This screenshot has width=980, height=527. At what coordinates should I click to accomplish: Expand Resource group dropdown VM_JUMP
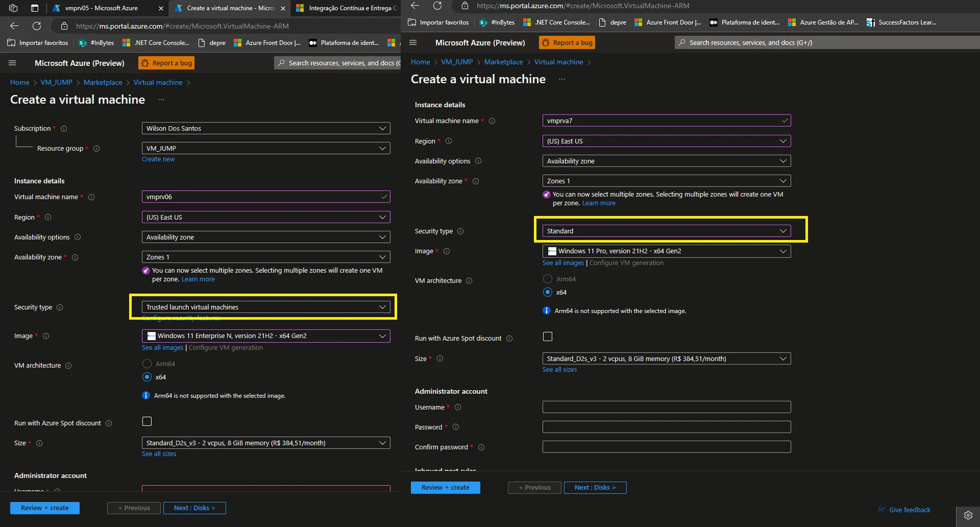(266, 148)
